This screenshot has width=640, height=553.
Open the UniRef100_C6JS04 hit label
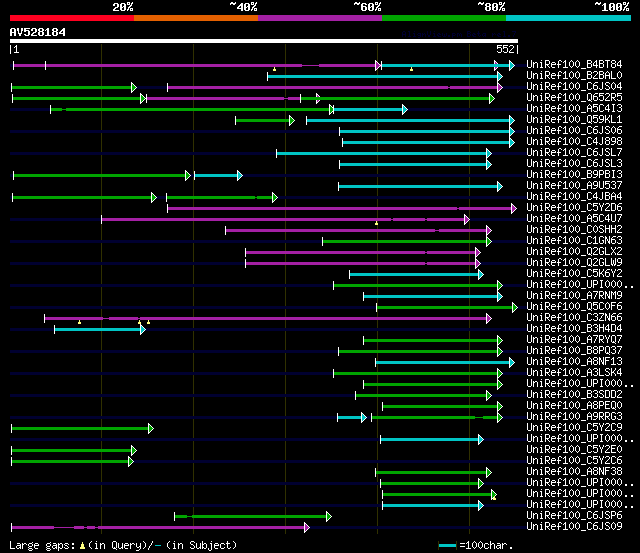coord(574,87)
